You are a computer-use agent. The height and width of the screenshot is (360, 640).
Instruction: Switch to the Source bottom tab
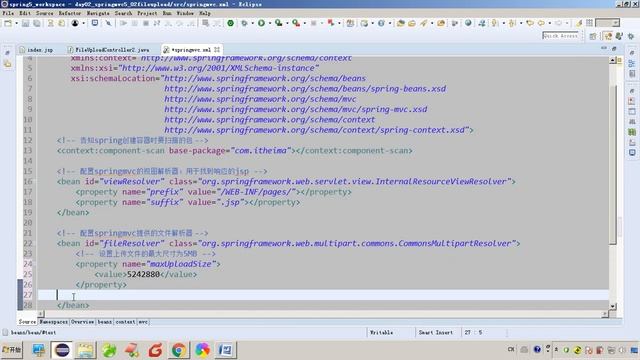pyautogui.click(x=27, y=322)
